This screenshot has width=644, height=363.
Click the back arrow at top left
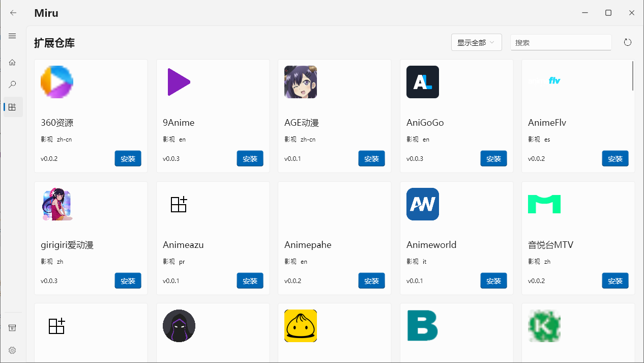[13, 13]
